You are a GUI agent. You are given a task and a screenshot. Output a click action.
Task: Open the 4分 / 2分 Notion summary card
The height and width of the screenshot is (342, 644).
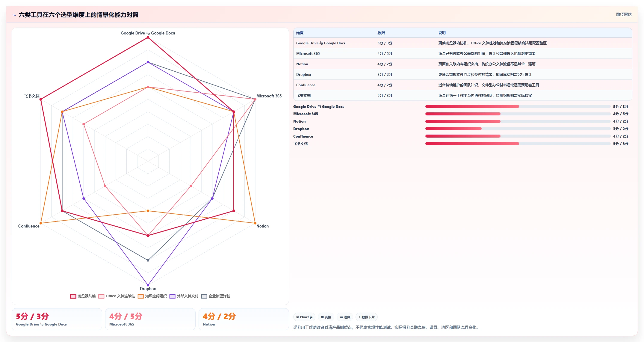pos(244,319)
